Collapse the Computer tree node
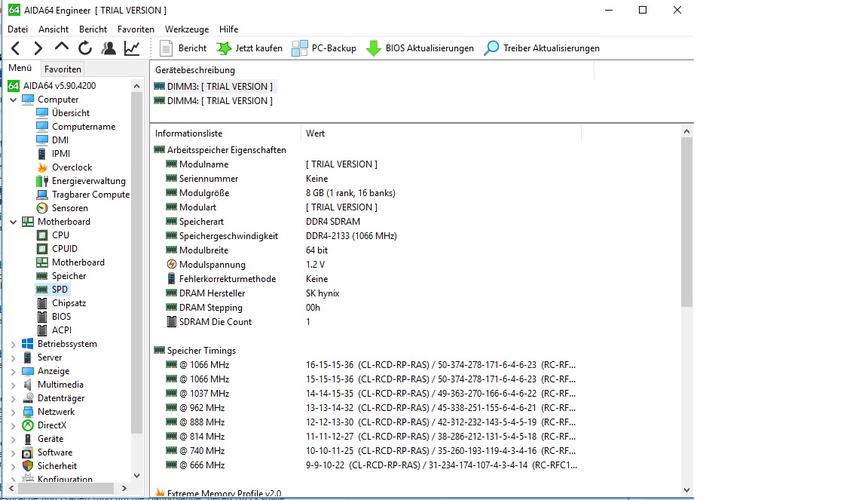868x500 pixels. tap(14, 100)
